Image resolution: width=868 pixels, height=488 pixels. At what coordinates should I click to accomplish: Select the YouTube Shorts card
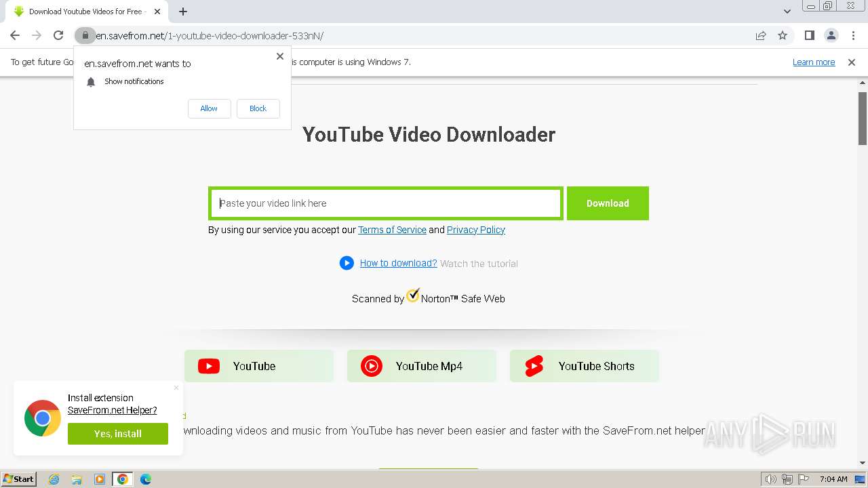point(585,366)
